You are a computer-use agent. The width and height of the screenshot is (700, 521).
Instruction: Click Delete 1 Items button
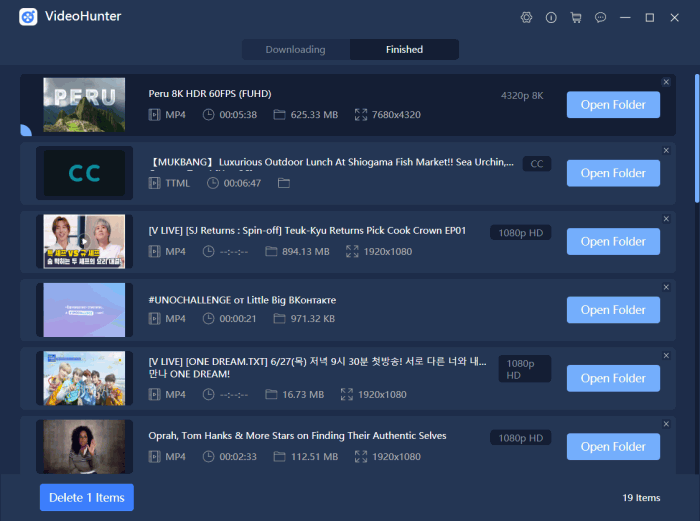click(x=87, y=497)
